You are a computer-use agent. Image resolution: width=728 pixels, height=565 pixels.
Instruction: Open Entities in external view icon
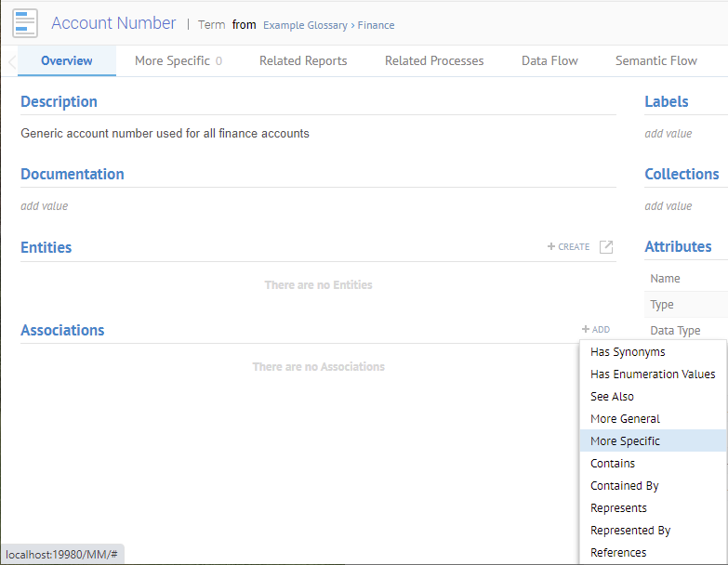606,247
